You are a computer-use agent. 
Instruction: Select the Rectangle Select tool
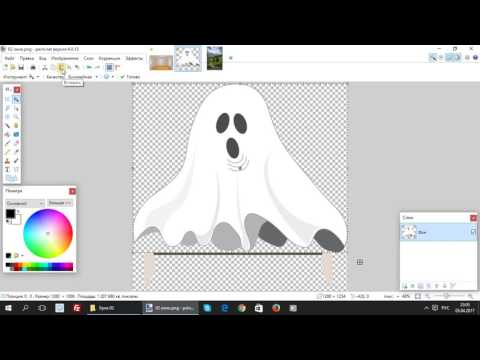tap(7, 99)
